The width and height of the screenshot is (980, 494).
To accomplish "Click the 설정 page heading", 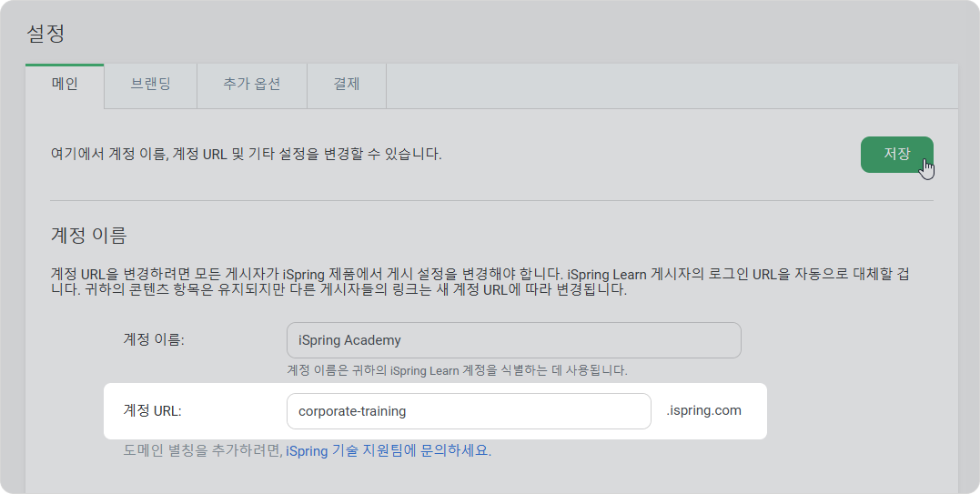I will click(x=45, y=33).
